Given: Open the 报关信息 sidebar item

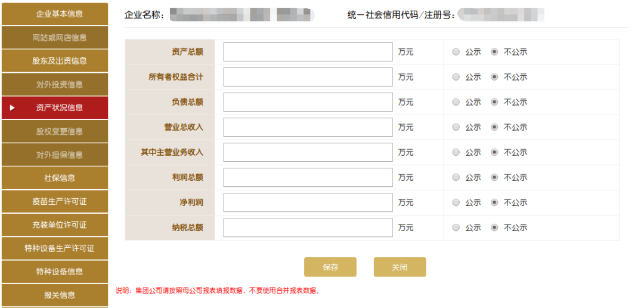Looking at the screenshot, I should pos(55,295).
